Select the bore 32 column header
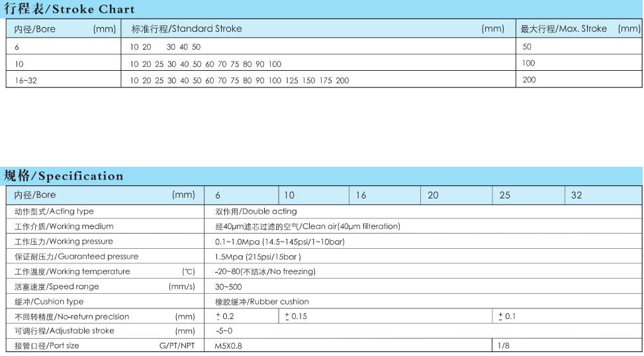 (x=576, y=195)
